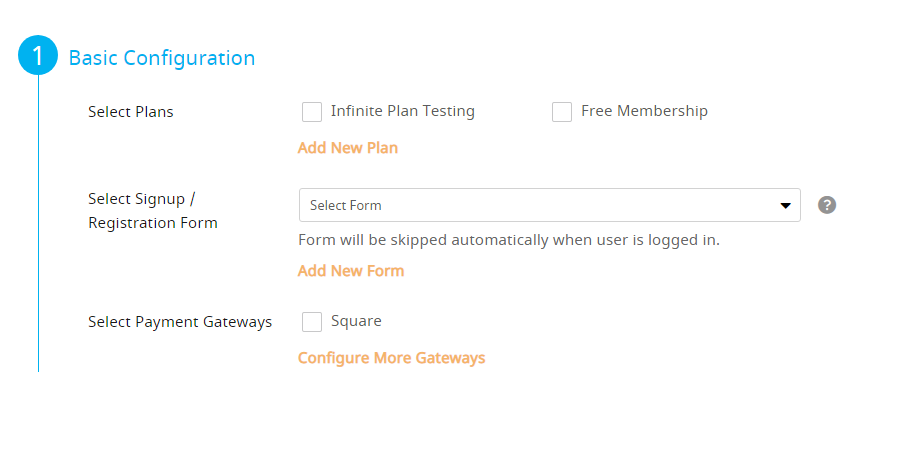
Task: Click the Select Payment Gateways label
Action: pos(180,322)
